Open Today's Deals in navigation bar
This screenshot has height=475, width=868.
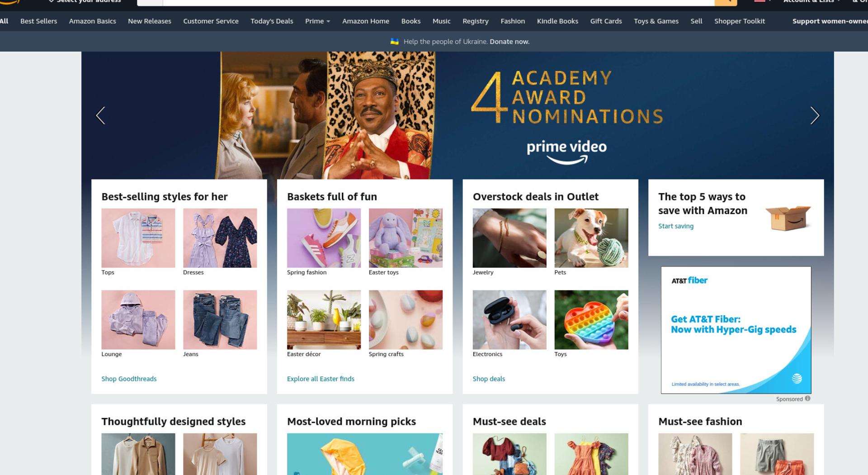272,21
